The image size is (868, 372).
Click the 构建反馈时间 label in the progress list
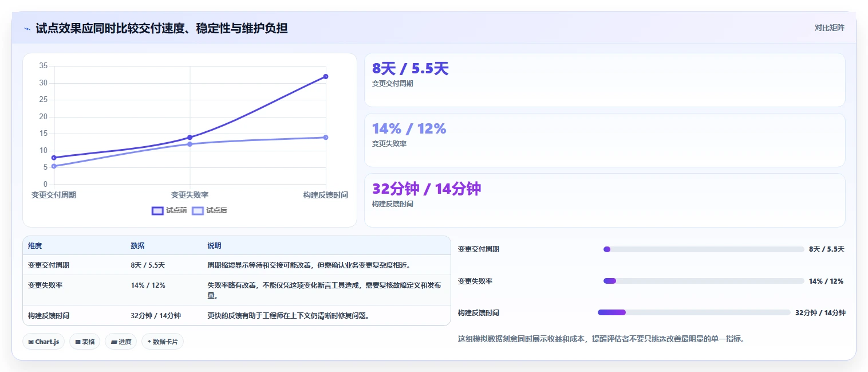[479, 312]
